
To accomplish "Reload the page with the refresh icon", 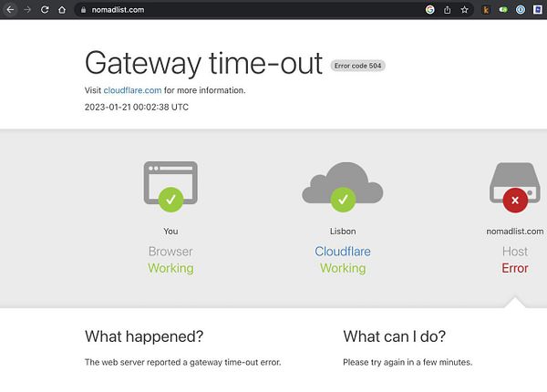I will tap(45, 10).
